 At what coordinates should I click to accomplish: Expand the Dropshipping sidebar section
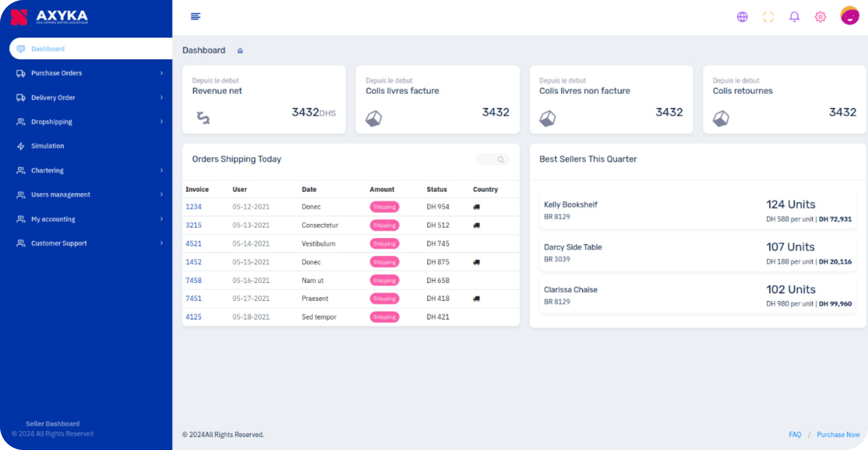pos(52,122)
